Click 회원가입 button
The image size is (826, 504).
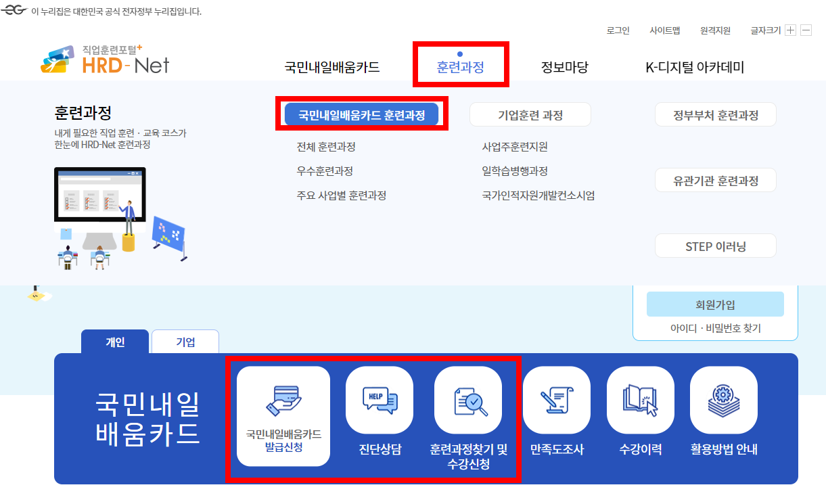(715, 304)
